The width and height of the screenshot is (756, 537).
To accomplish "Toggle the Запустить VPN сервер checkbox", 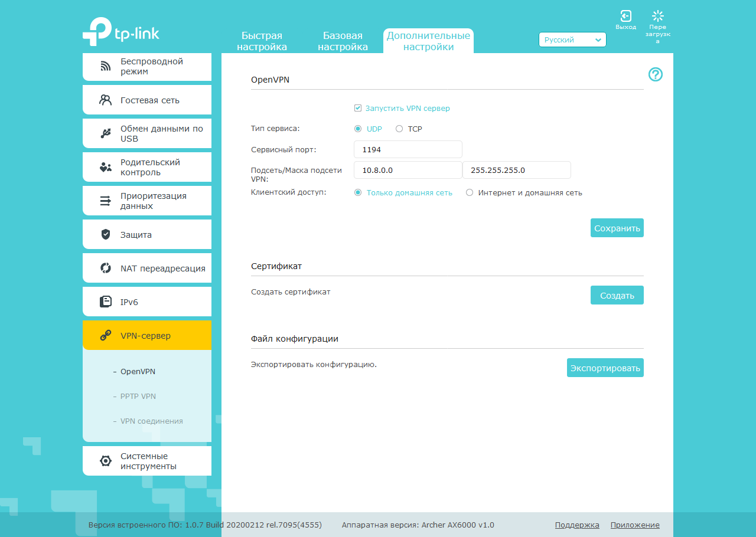I will (x=358, y=108).
